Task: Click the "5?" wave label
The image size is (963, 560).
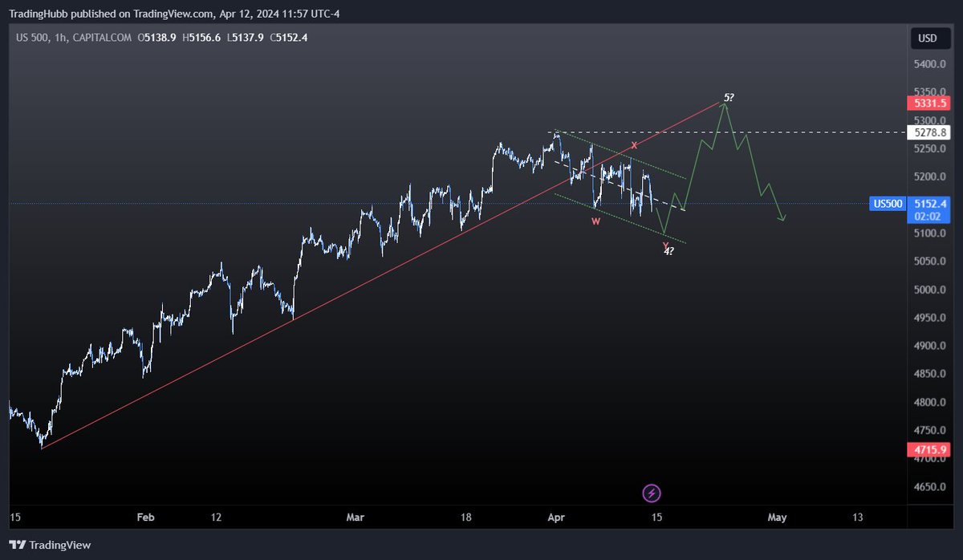Action: tap(729, 98)
